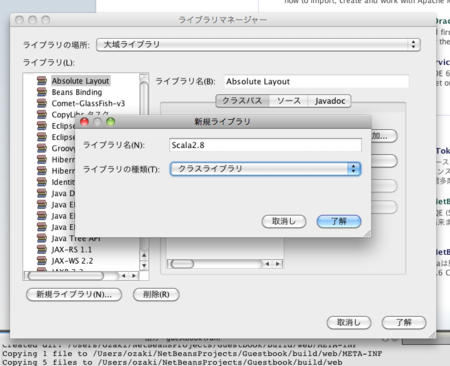The height and width of the screenshot is (366, 450).
Task: Select the JAX-WS 2.2 library icon
Action: click(x=42, y=261)
